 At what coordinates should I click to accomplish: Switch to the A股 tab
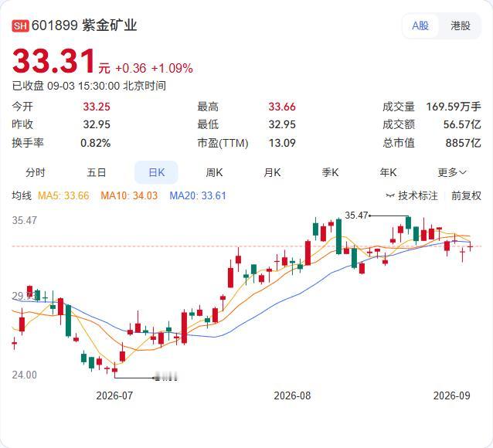(420, 25)
